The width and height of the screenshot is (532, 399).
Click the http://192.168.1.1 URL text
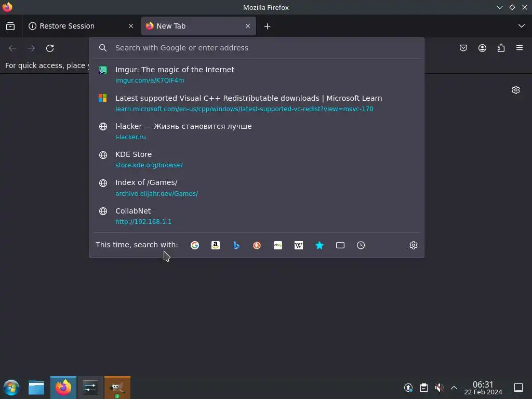tap(143, 222)
